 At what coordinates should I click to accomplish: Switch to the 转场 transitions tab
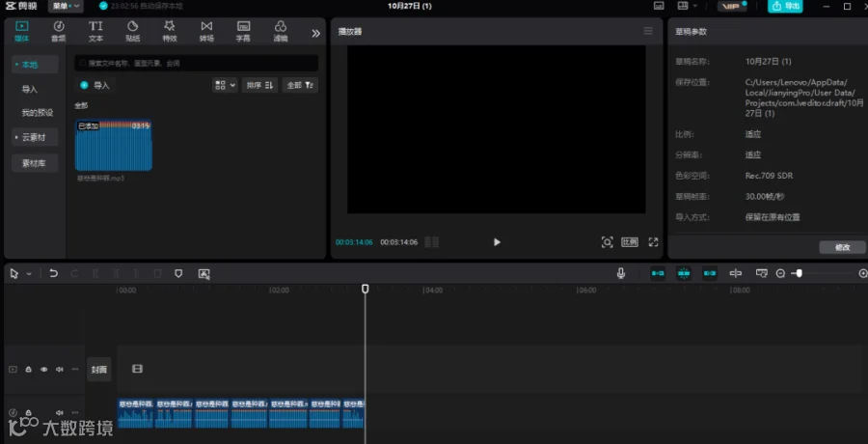coord(206,31)
